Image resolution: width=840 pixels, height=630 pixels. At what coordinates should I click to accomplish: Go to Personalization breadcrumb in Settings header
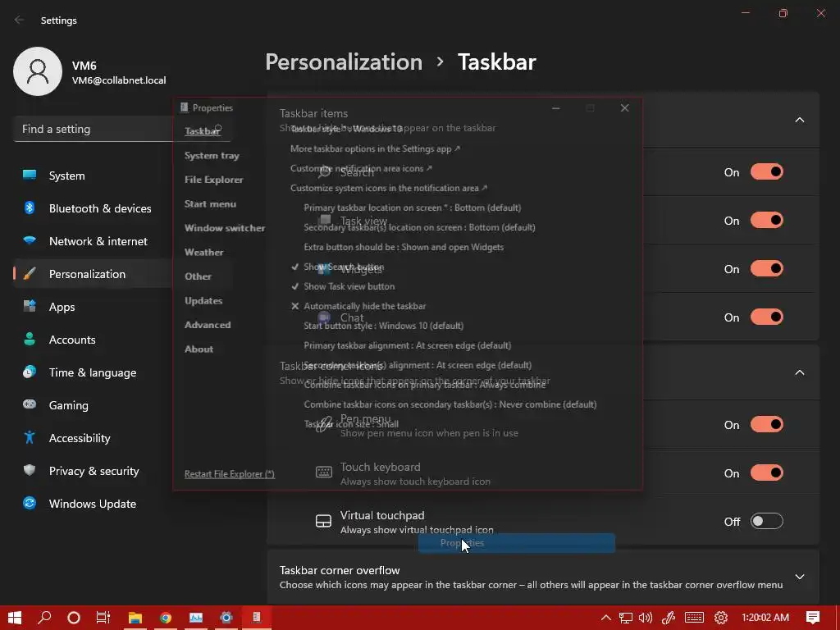click(344, 62)
